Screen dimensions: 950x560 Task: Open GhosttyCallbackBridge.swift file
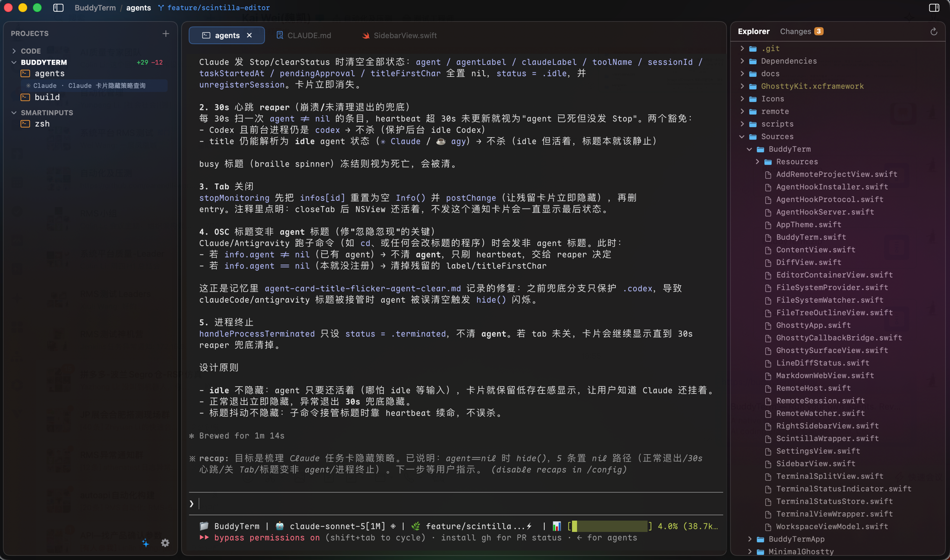(839, 338)
